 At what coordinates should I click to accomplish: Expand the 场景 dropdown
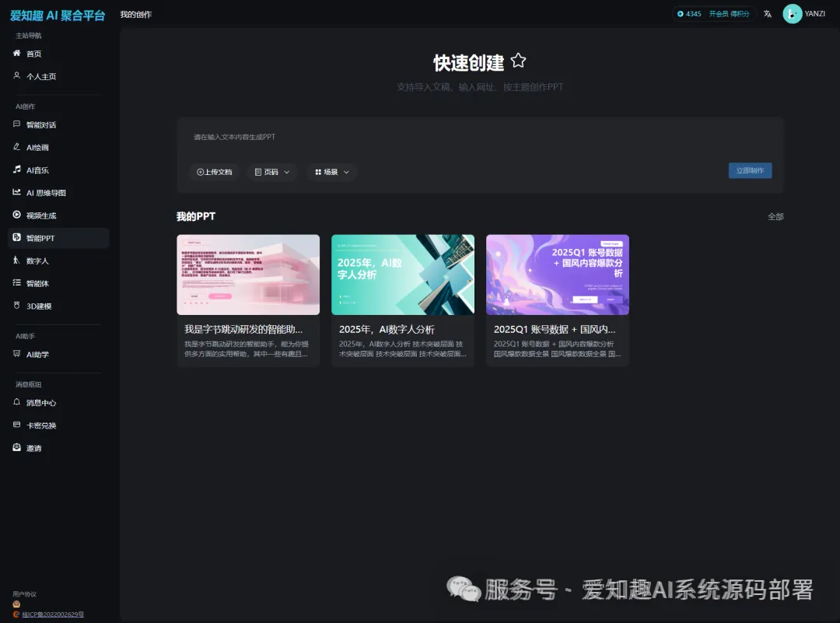click(x=332, y=172)
